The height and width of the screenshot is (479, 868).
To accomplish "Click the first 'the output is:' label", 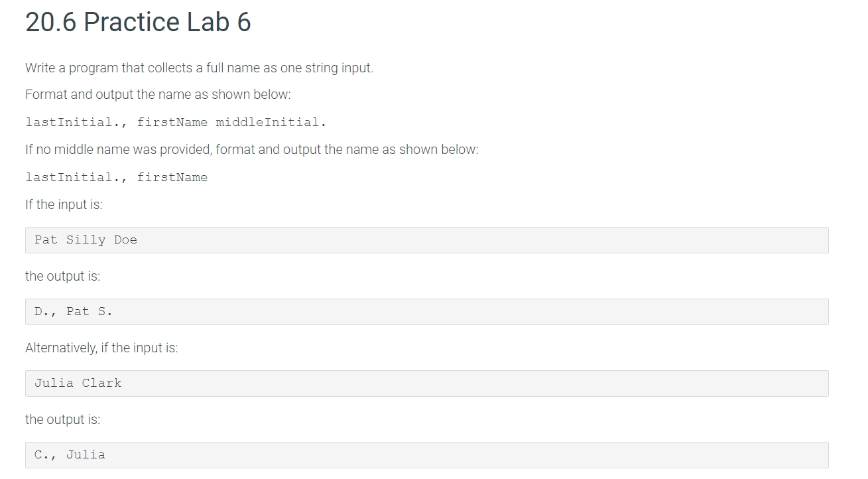I will 62,277.
